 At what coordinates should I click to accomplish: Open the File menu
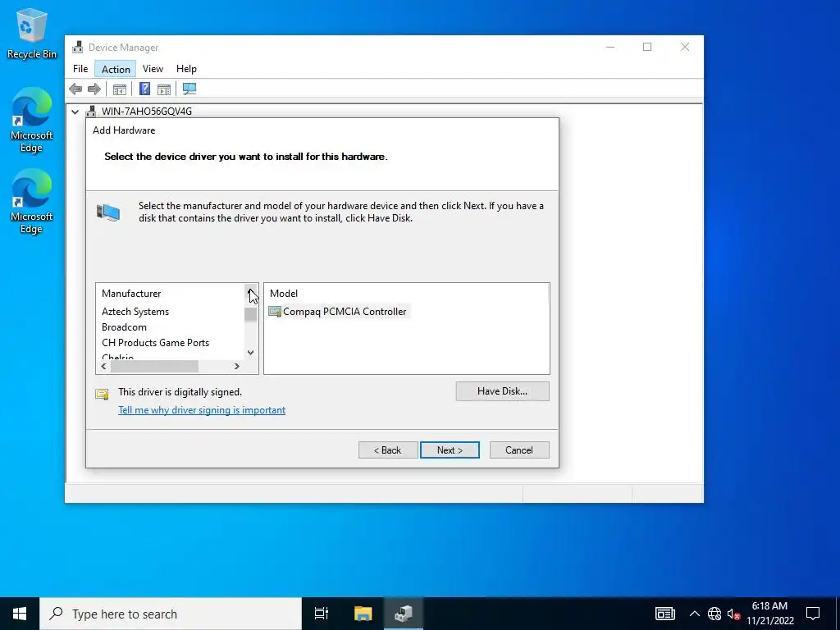tap(80, 69)
